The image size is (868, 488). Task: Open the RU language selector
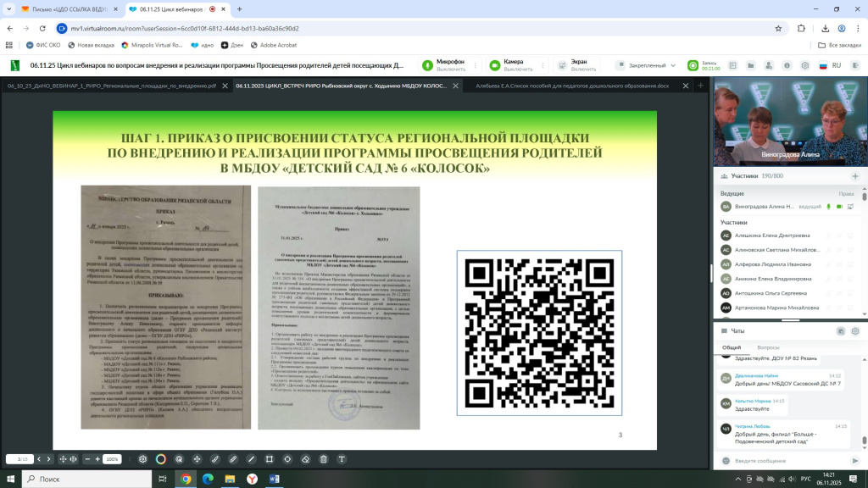coord(829,65)
